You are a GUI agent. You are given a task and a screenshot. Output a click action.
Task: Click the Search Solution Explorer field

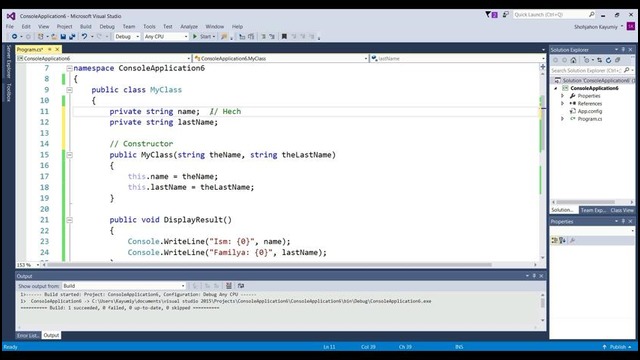[x=591, y=70]
